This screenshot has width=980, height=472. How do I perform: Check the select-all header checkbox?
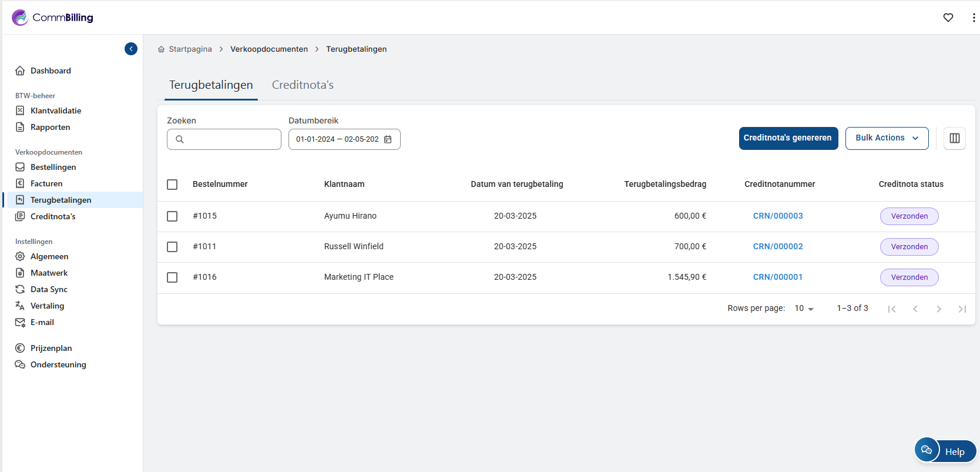click(172, 185)
